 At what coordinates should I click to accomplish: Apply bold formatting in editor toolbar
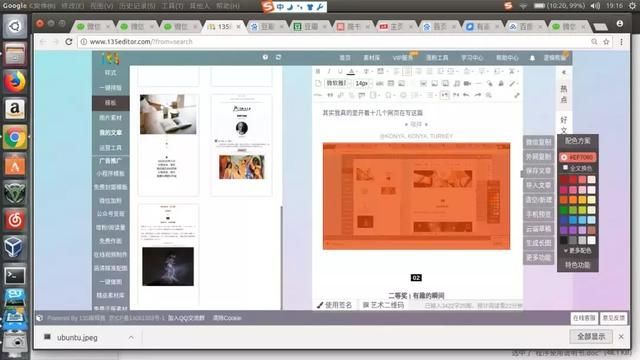(318, 71)
